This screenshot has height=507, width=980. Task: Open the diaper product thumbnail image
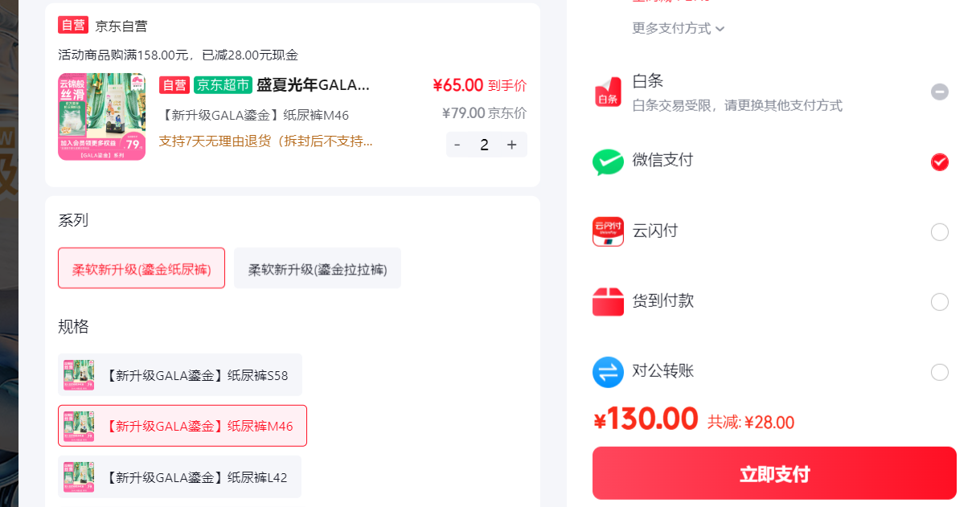click(x=101, y=117)
